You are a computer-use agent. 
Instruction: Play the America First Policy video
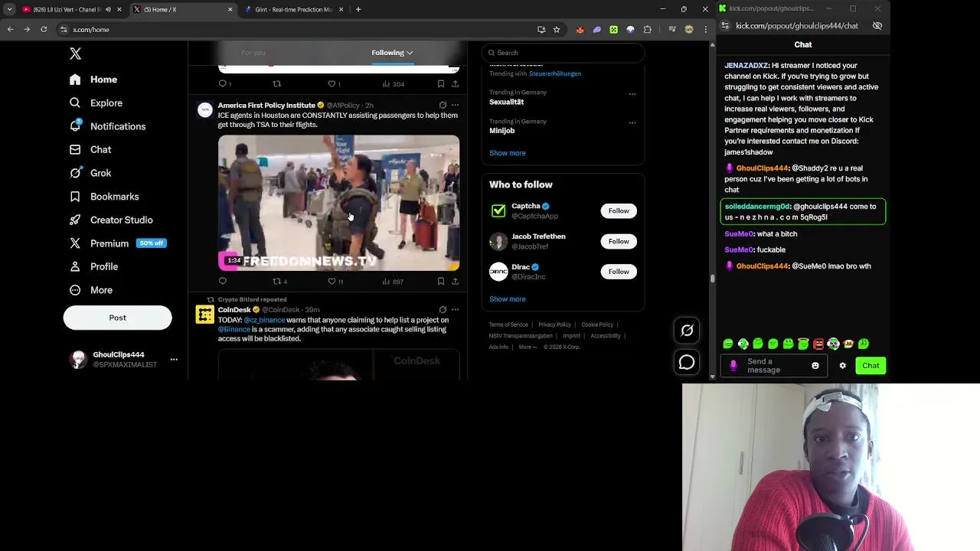pyautogui.click(x=338, y=203)
